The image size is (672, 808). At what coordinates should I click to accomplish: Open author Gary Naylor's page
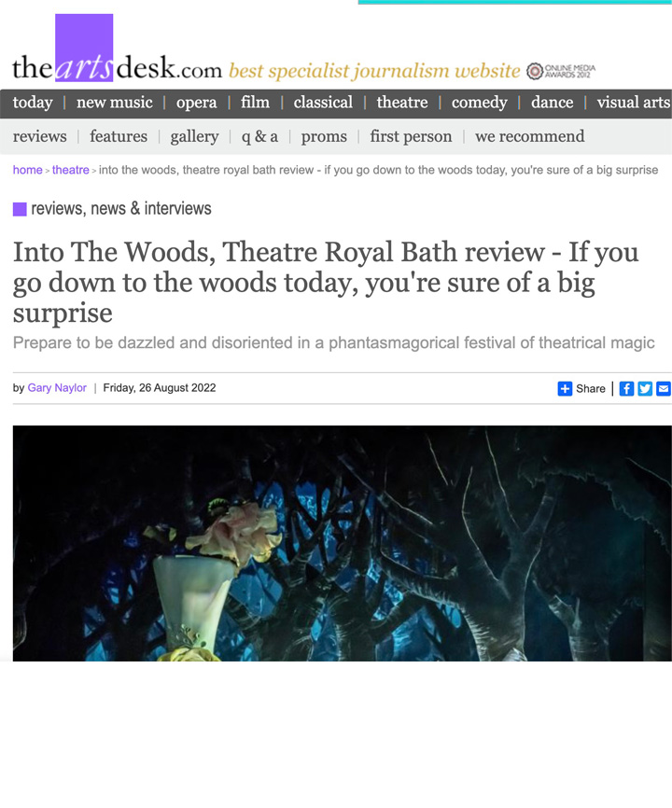coord(57,388)
